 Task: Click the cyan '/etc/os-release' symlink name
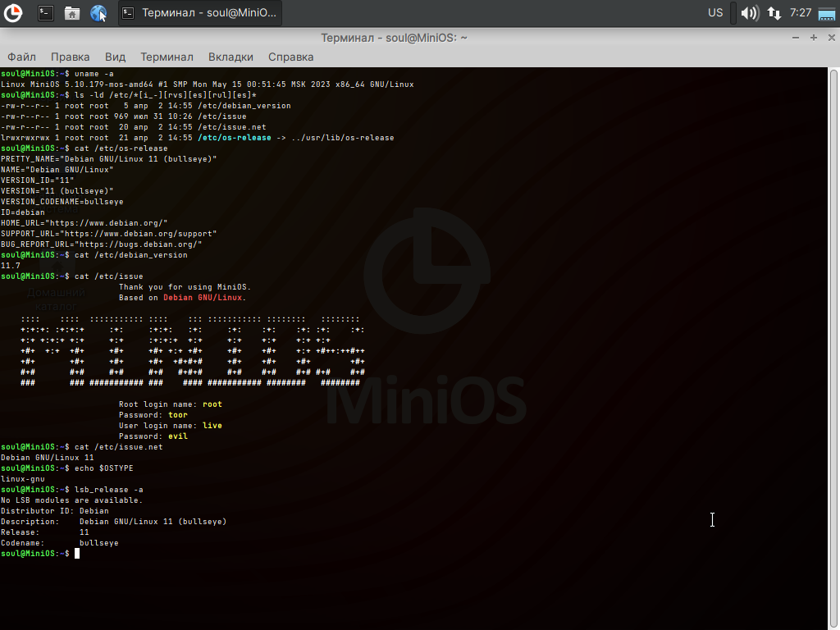pyautogui.click(x=234, y=138)
